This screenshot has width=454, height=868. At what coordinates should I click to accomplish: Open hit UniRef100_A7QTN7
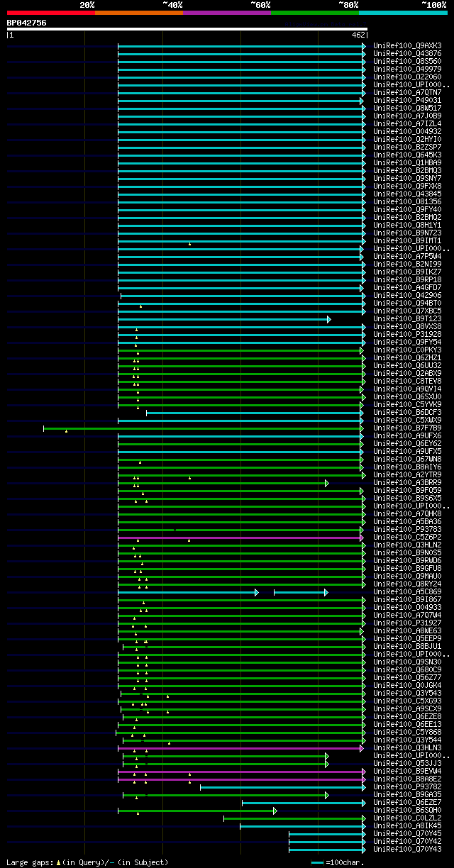[x=407, y=92]
